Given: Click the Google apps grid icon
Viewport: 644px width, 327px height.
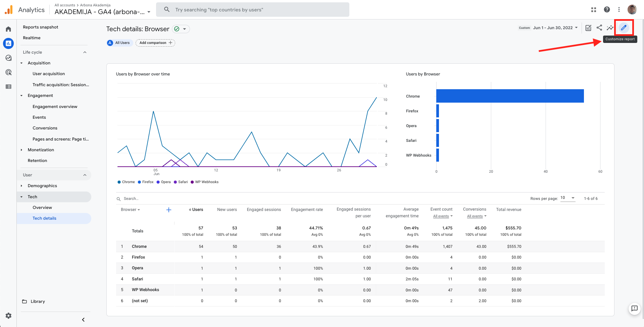Looking at the screenshot, I should [x=593, y=9].
